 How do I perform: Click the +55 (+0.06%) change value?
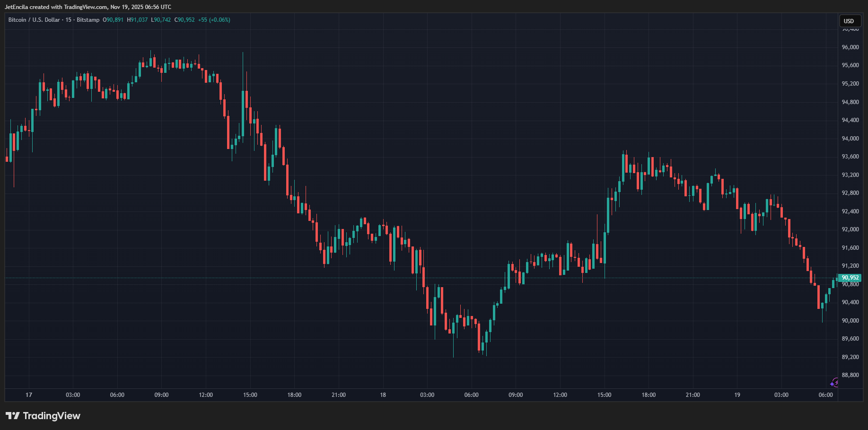[x=214, y=20]
